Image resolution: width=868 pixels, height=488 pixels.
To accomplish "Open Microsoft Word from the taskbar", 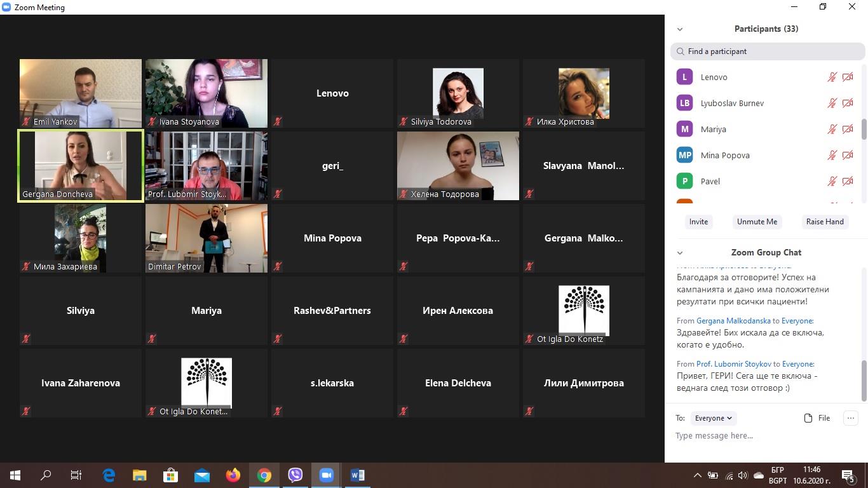I will tap(357, 475).
